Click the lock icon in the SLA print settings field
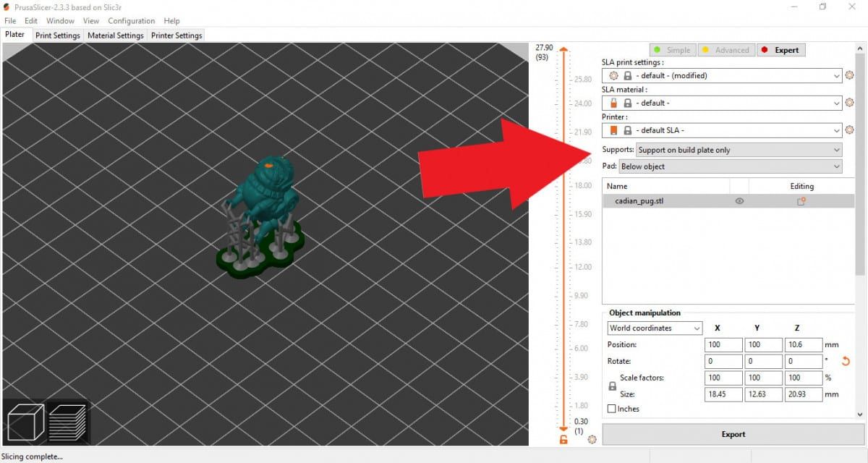Screen dimensions: 868x463 [x=628, y=75]
